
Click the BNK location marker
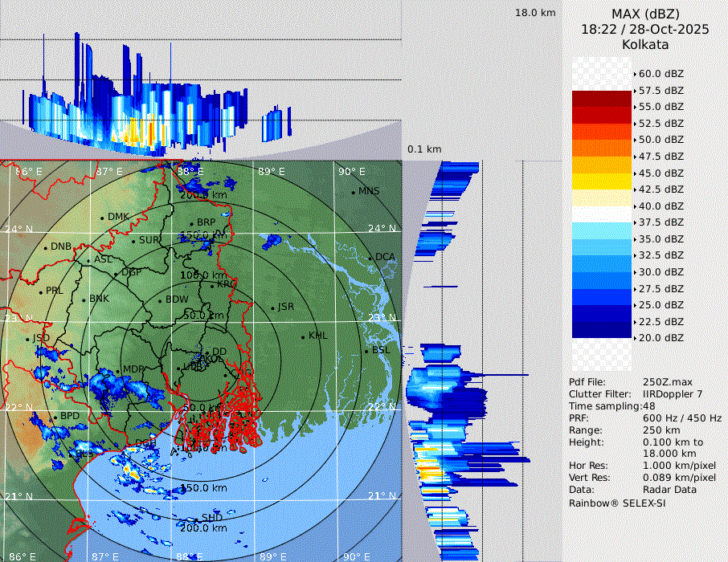(x=84, y=299)
